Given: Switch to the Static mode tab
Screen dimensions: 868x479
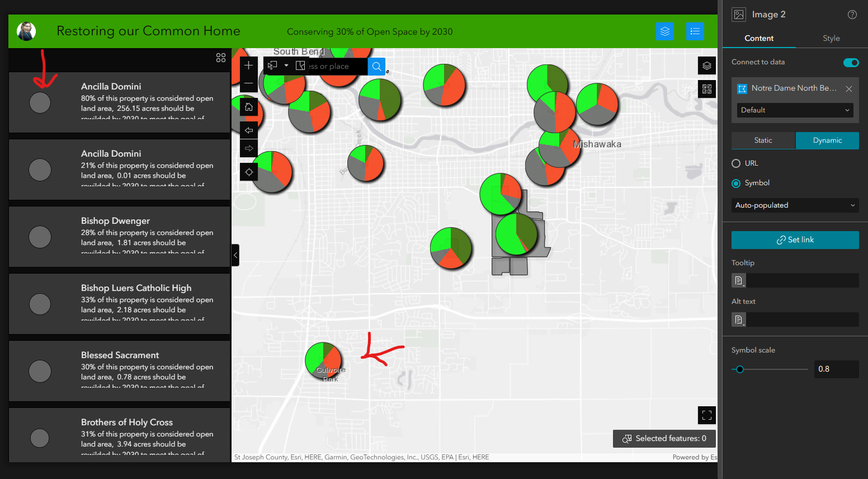Looking at the screenshot, I should click(763, 140).
